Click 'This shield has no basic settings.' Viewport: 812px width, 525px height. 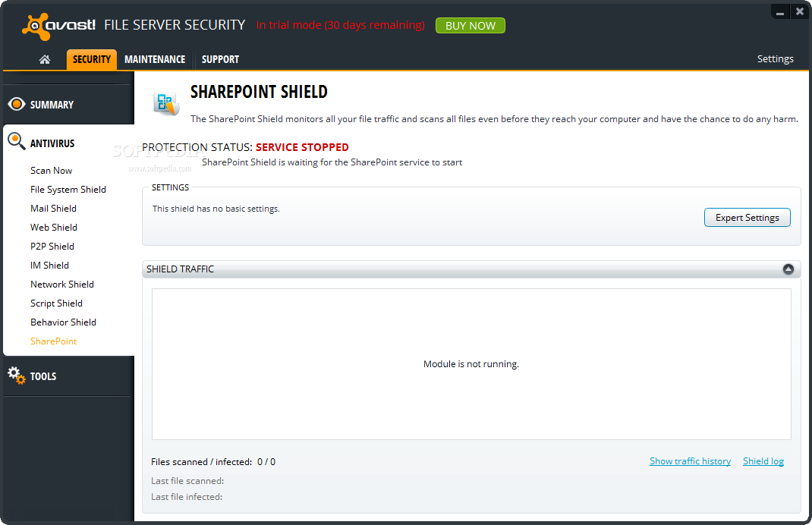pyautogui.click(x=216, y=209)
